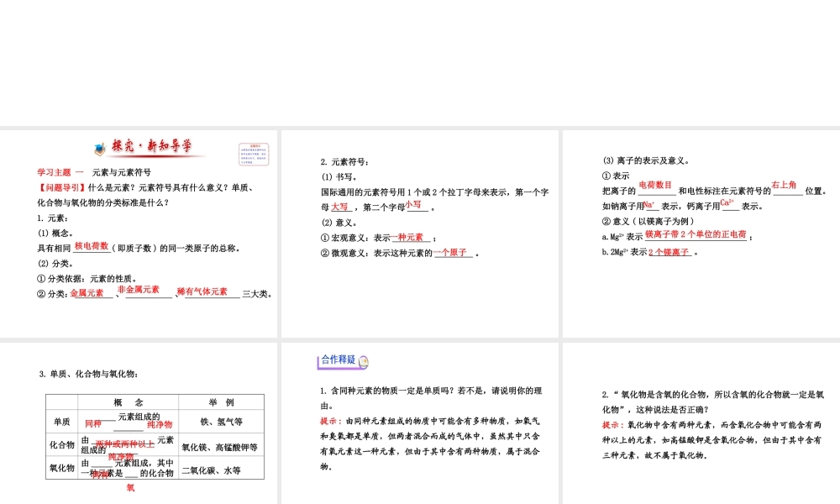Open the slide titled (3) 离子的表示及意义
840x504 pixels.
point(701,234)
